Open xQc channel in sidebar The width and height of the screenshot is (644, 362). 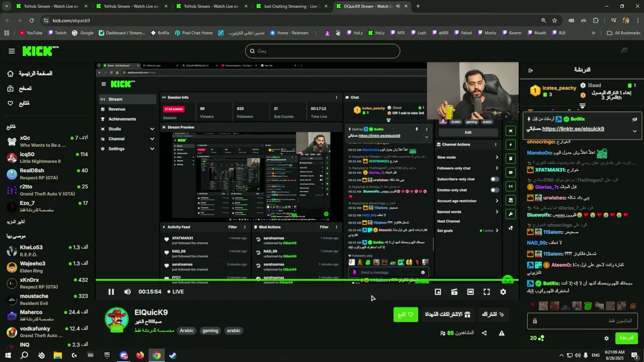point(47,141)
